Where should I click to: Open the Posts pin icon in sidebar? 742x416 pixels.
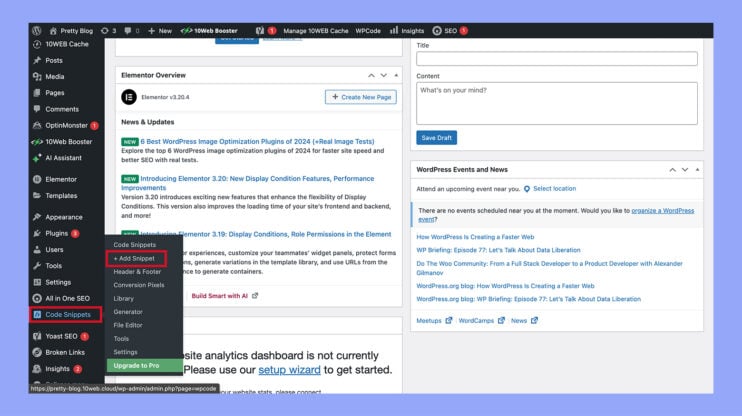point(37,60)
